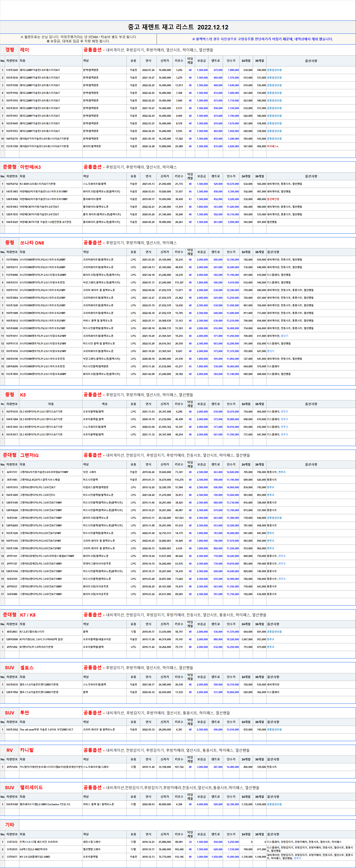The image size is (356, 868).
Task: Select vehicle number 42호7517
Action: pyautogui.click(x=12, y=472)
